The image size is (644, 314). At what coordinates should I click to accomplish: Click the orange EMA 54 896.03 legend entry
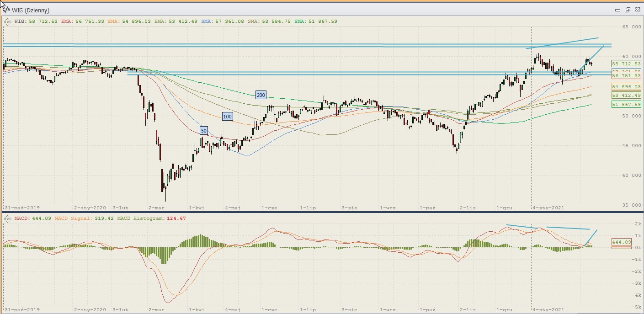pyautogui.click(x=129, y=21)
